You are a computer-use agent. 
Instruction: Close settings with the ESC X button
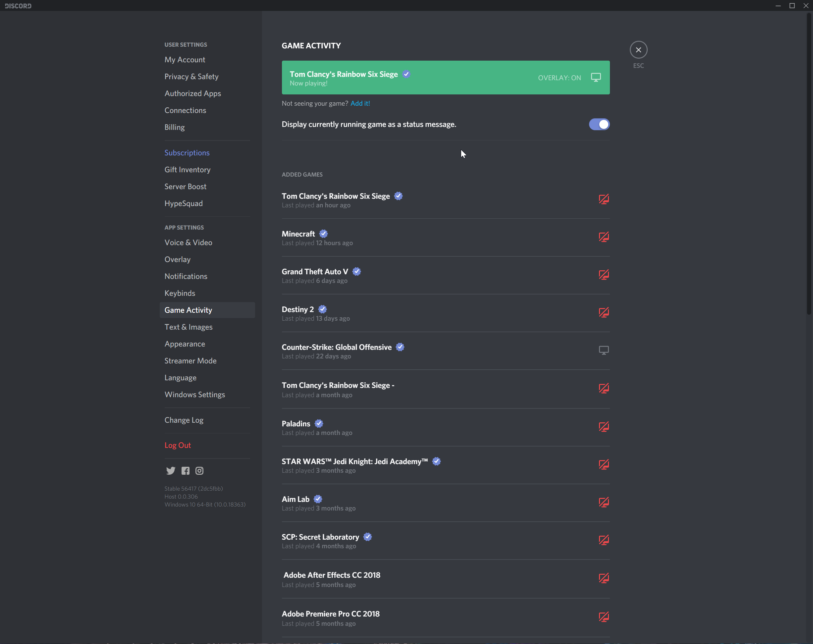click(x=638, y=50)
